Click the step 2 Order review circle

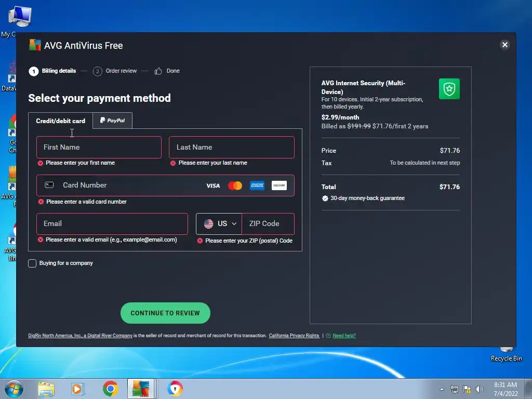click(x=97, y=71)
